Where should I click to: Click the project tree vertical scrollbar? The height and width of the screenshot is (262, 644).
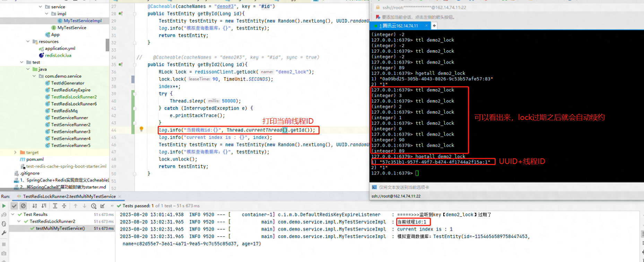point(107,45)
